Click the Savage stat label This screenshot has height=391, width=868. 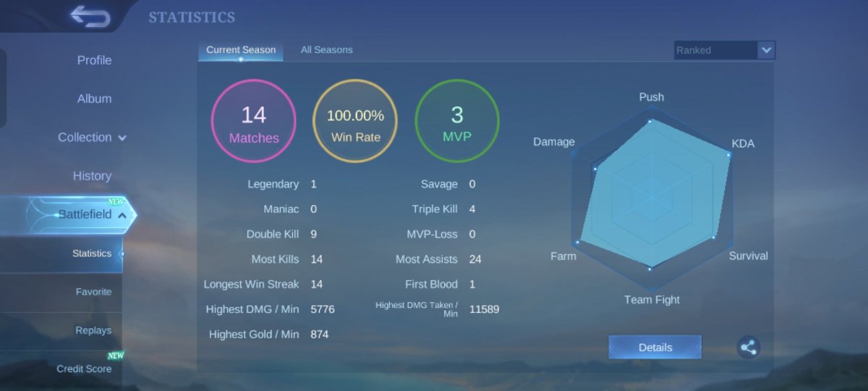pos(440,184)
